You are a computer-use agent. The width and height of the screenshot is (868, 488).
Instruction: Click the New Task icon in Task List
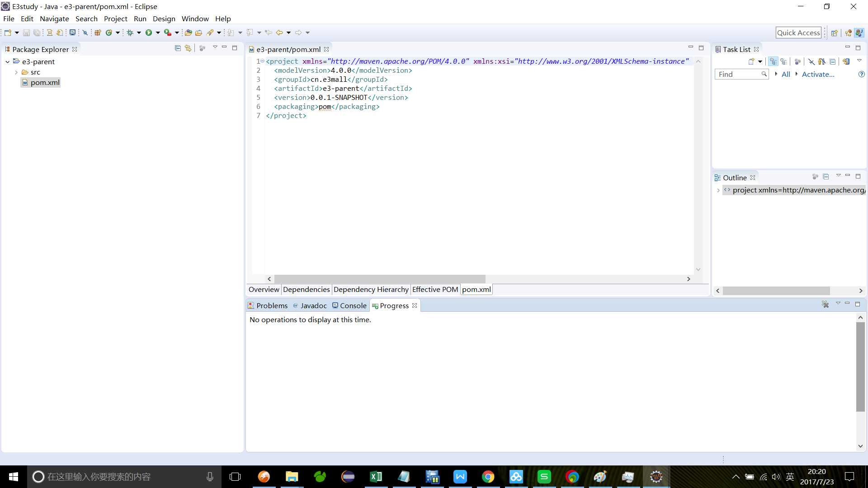tap(751, 61)
